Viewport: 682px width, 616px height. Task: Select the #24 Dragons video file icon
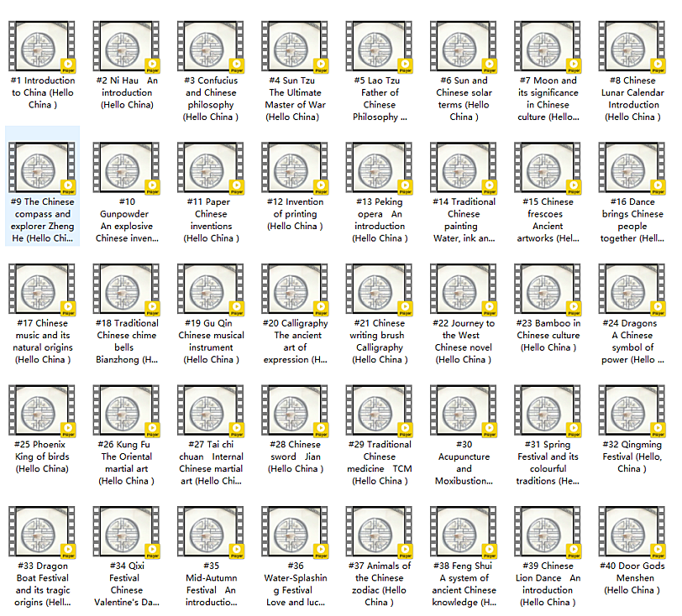pyautogui.click(x=632, y=290)
